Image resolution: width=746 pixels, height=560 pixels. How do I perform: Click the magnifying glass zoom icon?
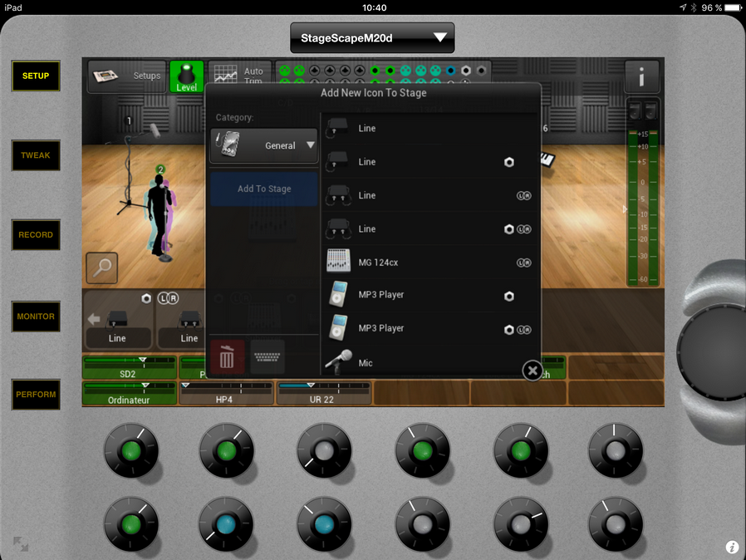[x=102, y=268]
